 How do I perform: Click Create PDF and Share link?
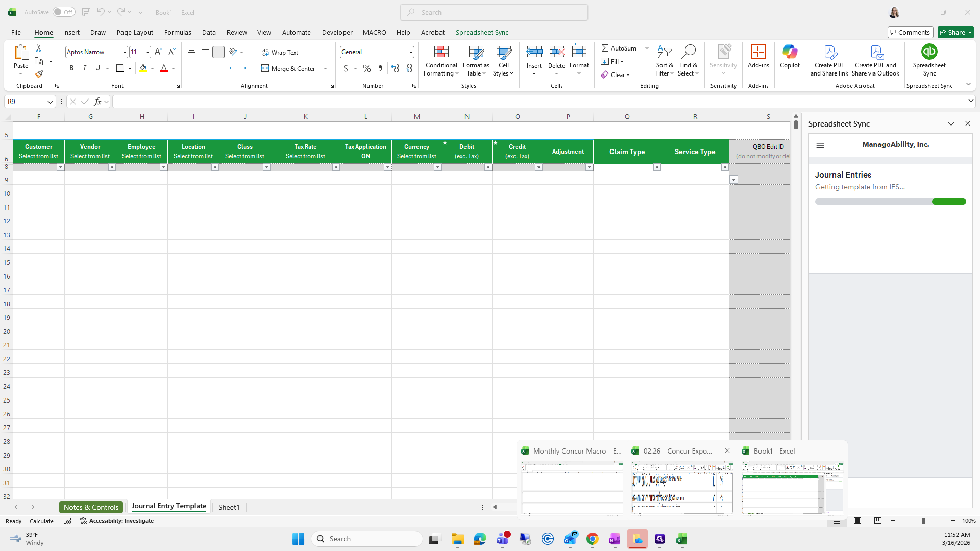pyautogui.click(x=829, y=60)
